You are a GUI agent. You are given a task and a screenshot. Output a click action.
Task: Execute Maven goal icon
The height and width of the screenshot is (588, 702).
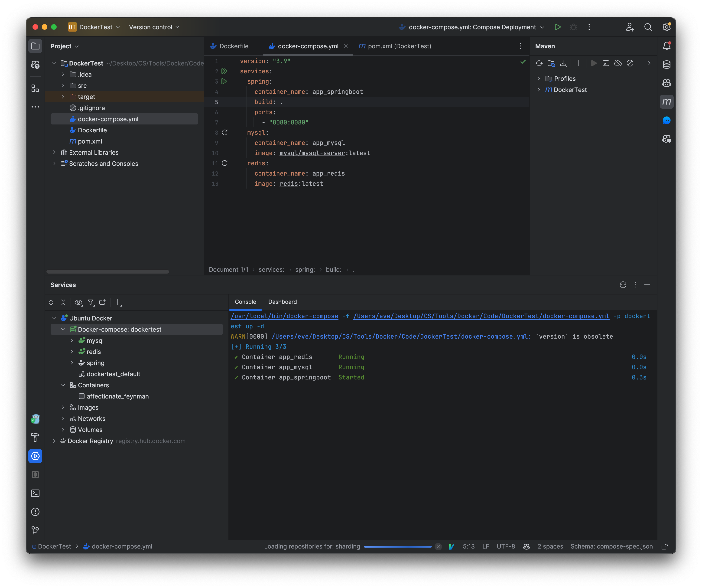pos(606,63)
